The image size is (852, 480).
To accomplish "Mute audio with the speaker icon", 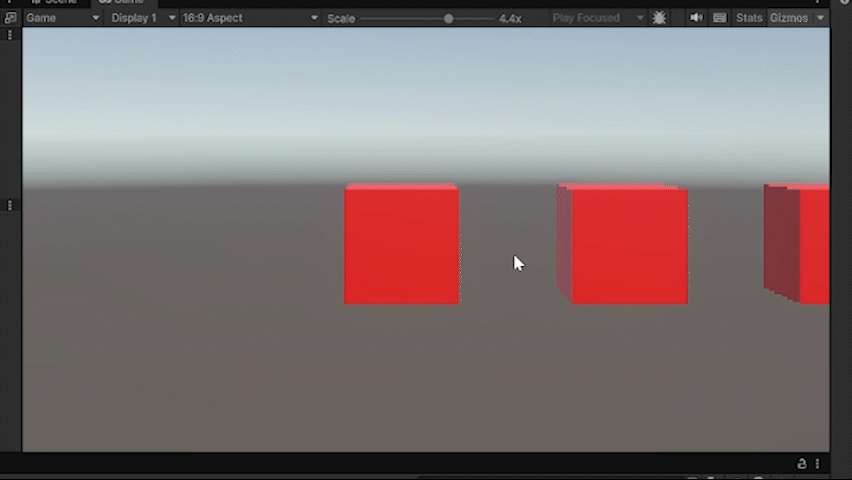I will 696,18.
